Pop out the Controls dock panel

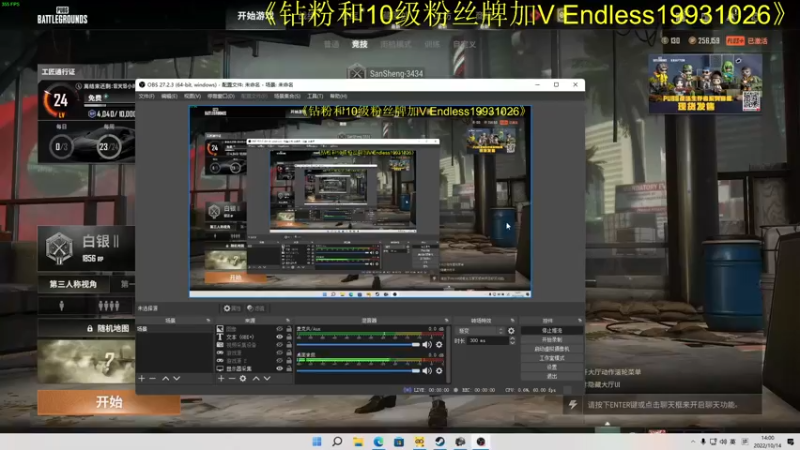[x=580, y=320]
